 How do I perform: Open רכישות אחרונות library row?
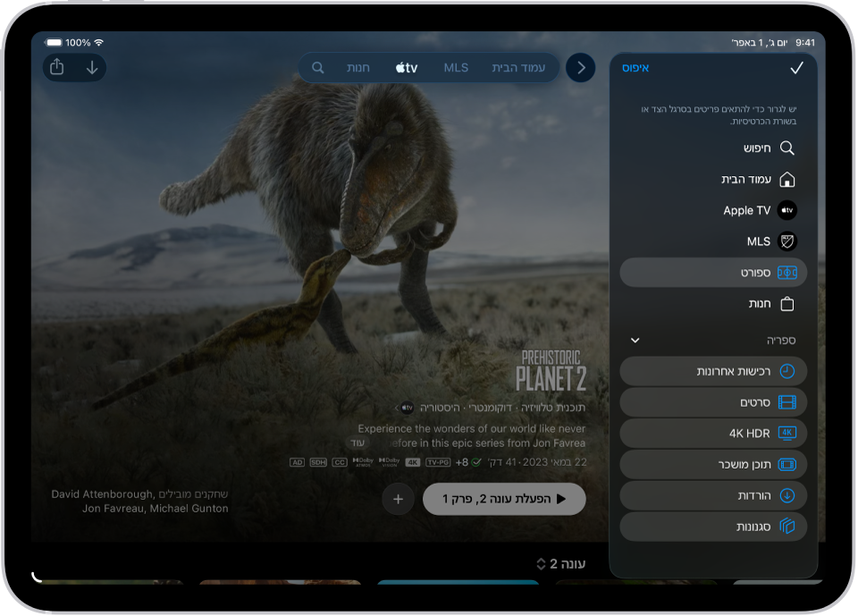[713, 371]
